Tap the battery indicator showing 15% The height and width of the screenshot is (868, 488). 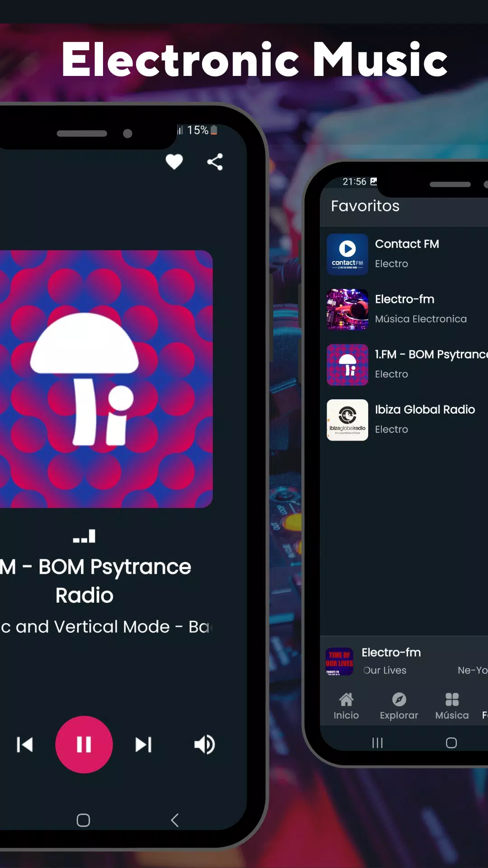[202, 130]
